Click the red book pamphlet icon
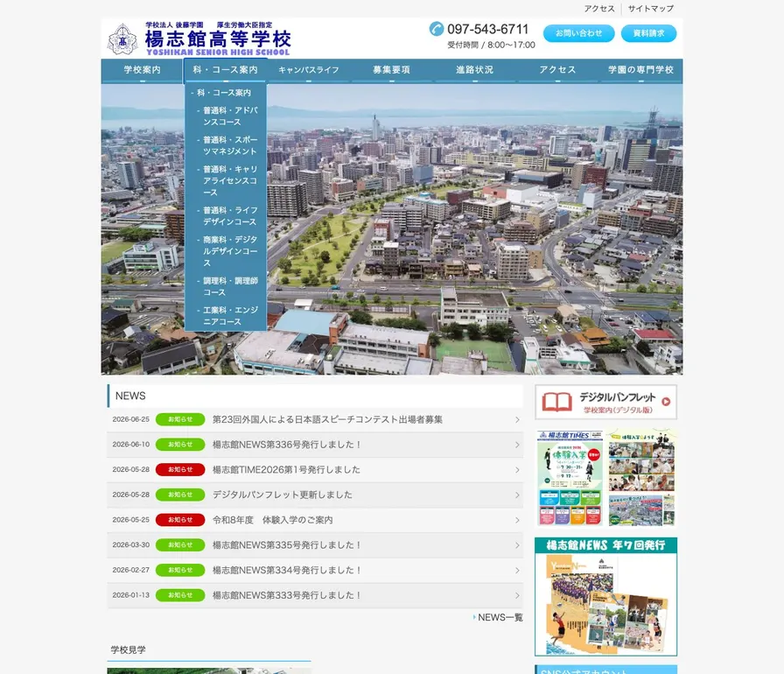The image size is (784, 674). (x=557, y=402)
